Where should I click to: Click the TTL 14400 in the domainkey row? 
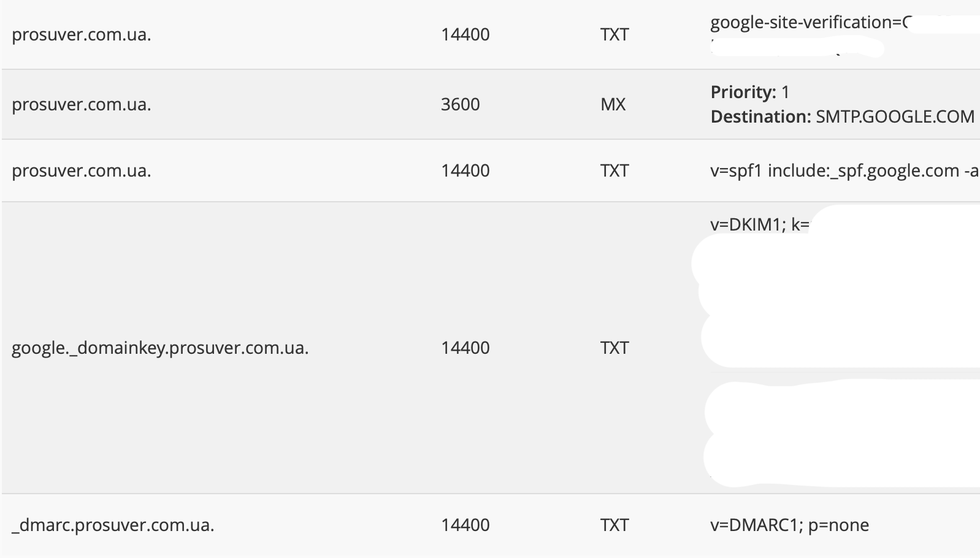pyautogui.click(x=465, y=348)
